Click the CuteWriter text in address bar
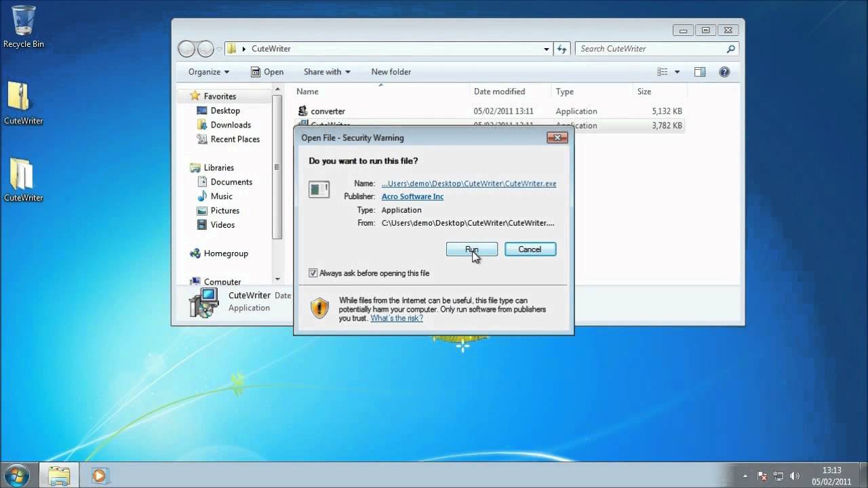This screenshot has width=868, height=488. pyautogui.click(x=271, y=49)
